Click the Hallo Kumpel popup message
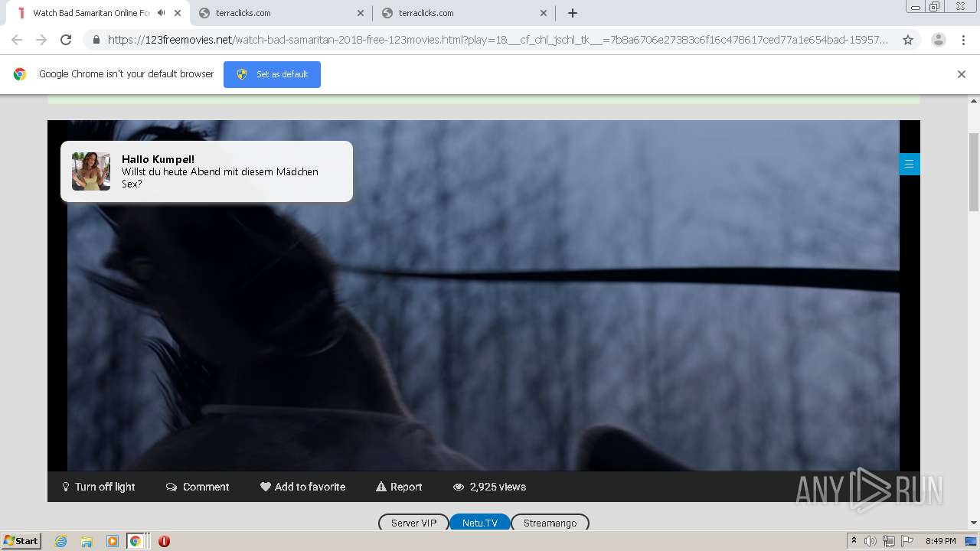This screenshot has height=551, width=980. [207, 171]
